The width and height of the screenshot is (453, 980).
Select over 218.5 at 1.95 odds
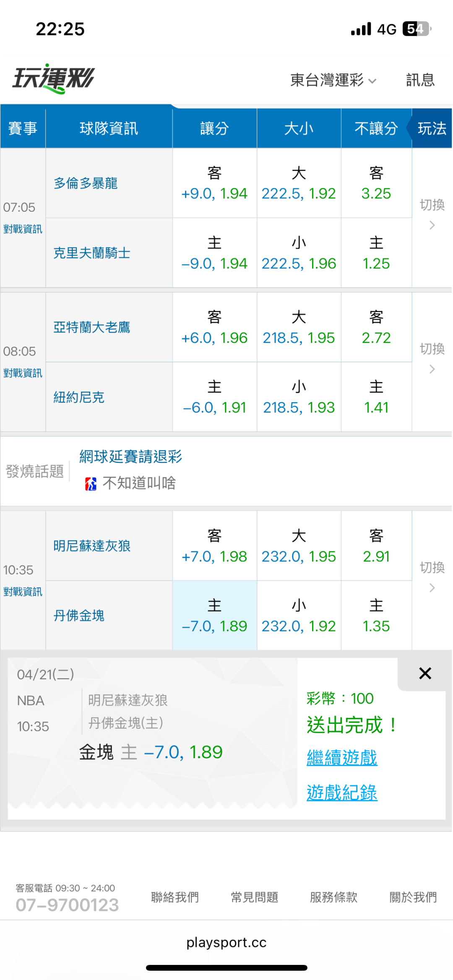pos(299,327)
